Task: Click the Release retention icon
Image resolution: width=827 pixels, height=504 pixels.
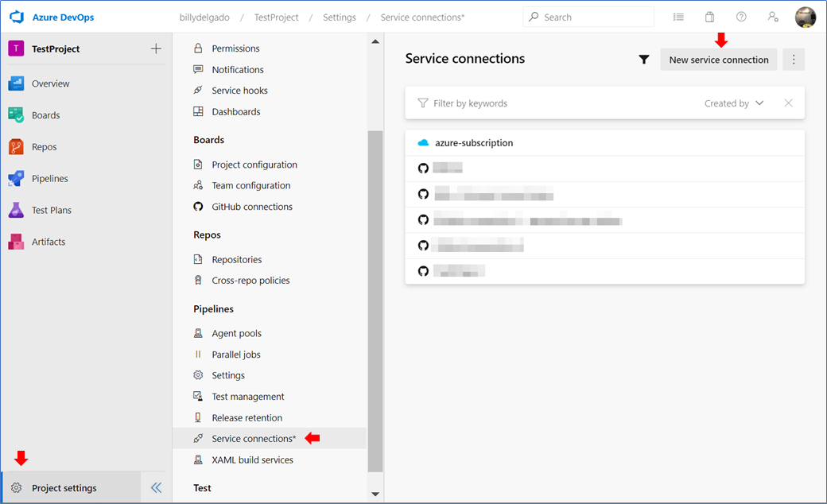Action: click(198, 417)
